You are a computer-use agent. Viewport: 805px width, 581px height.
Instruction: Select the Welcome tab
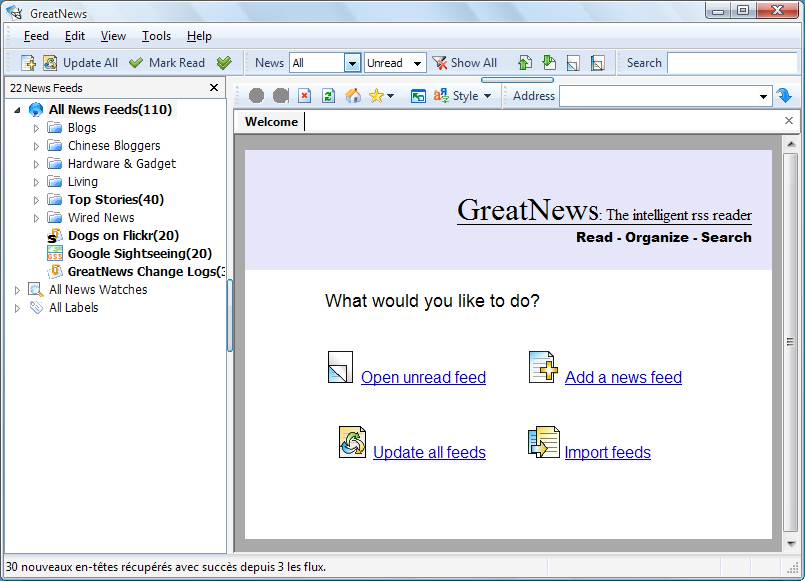[271, 122]
